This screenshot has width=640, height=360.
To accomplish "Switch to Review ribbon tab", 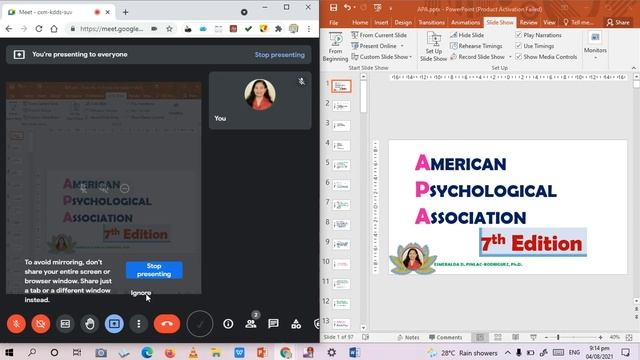I will (528, 22).
